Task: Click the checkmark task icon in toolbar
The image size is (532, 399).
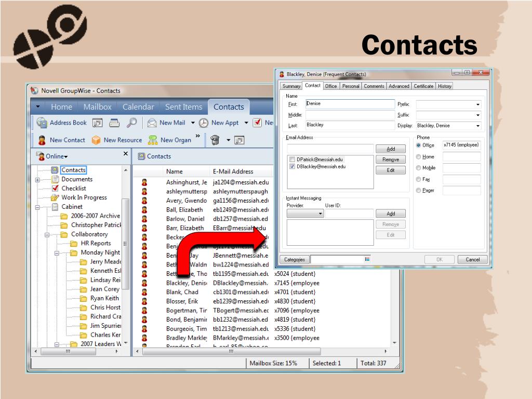Action: [257, 123]
